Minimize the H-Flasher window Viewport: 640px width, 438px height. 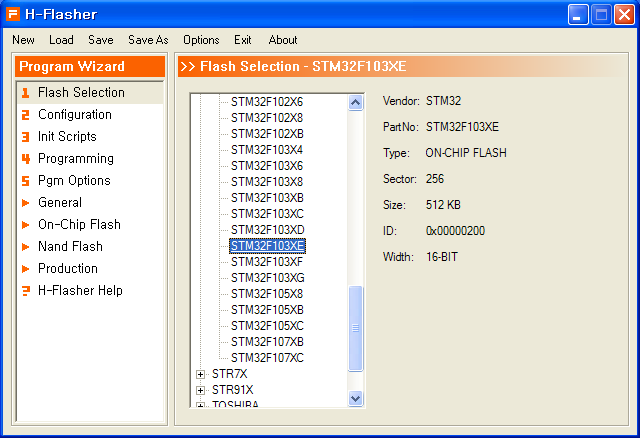tap(578, 15)
